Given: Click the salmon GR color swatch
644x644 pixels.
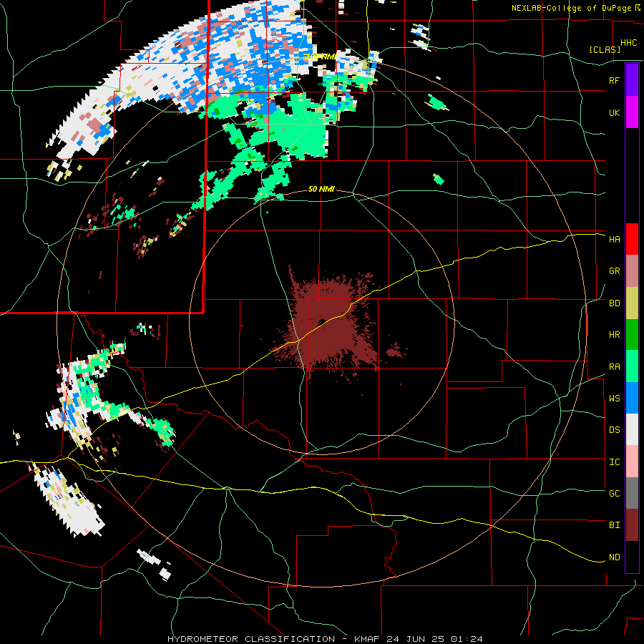Looking at the screenshot, I should [632, 270].
